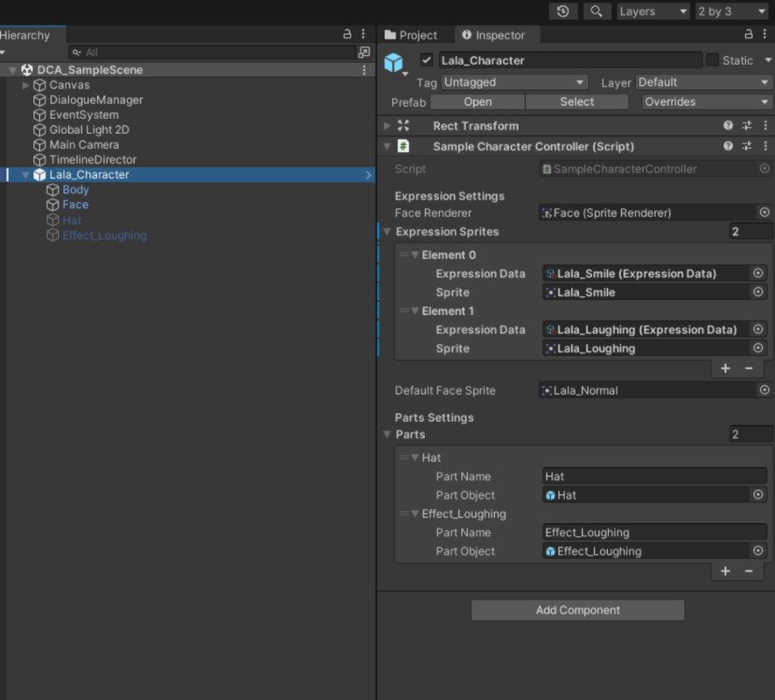This screenshot has width=775, height=700.
Task: Open Rect Transform presets icon
Action: click(x=747, y=126)
